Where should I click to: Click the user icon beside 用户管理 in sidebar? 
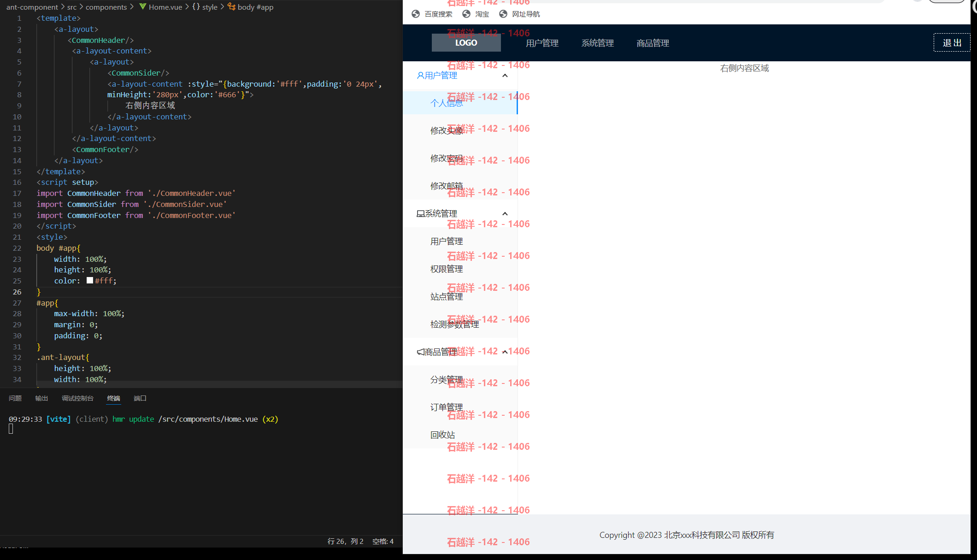420,76
